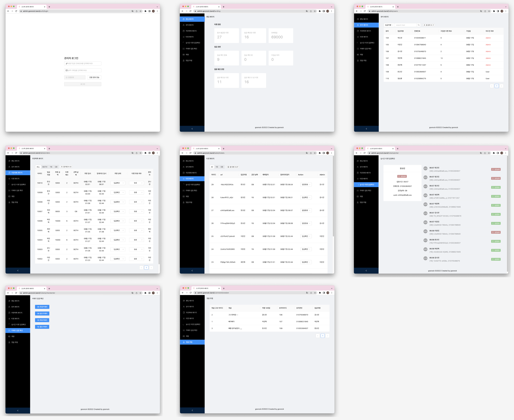Click previous page arrow in comment/random window
Screen dimensions: 514x420
[318, 336]
